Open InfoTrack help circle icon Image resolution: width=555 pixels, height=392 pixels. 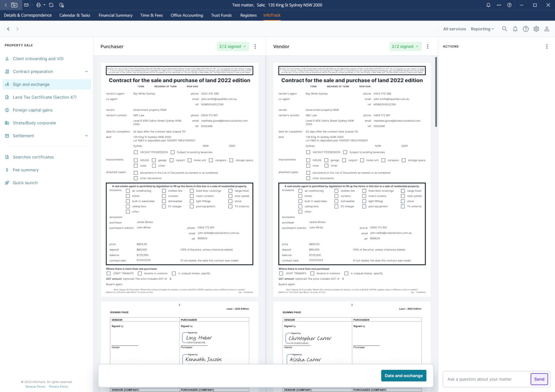click(526, 29)
